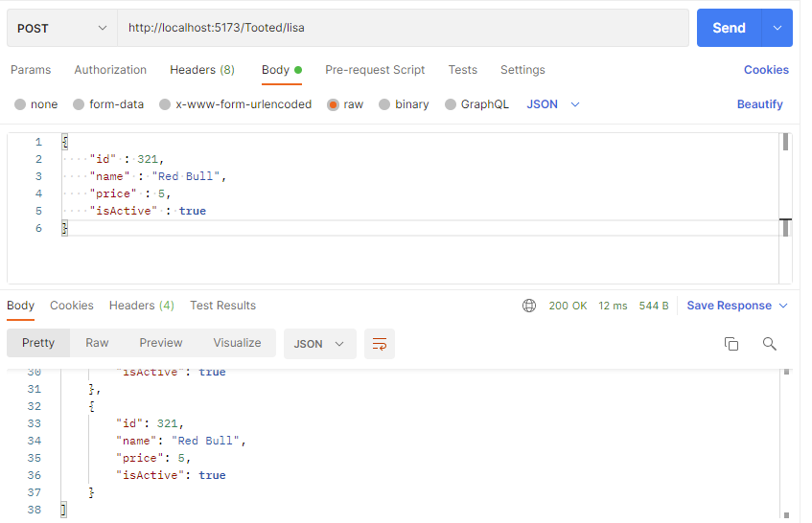The image size is (812, 523).
Task: Select the binary body radio option
Action: (384, 104)
